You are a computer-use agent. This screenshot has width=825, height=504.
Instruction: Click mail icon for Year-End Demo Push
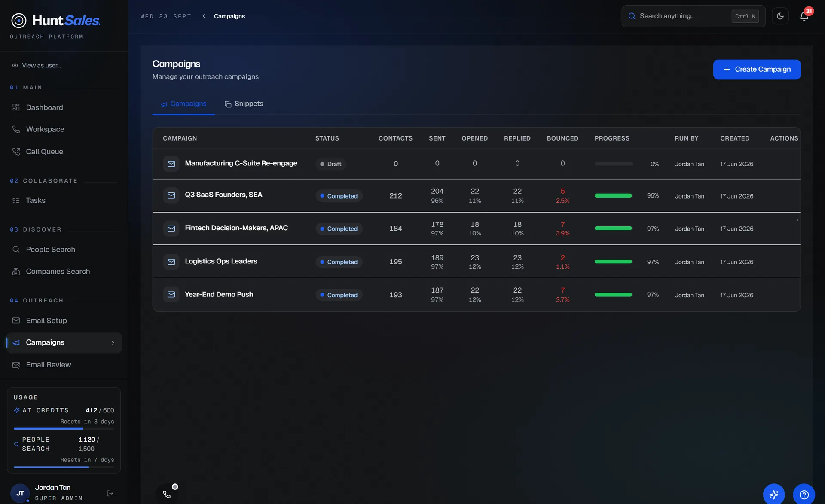coord(171,295)
